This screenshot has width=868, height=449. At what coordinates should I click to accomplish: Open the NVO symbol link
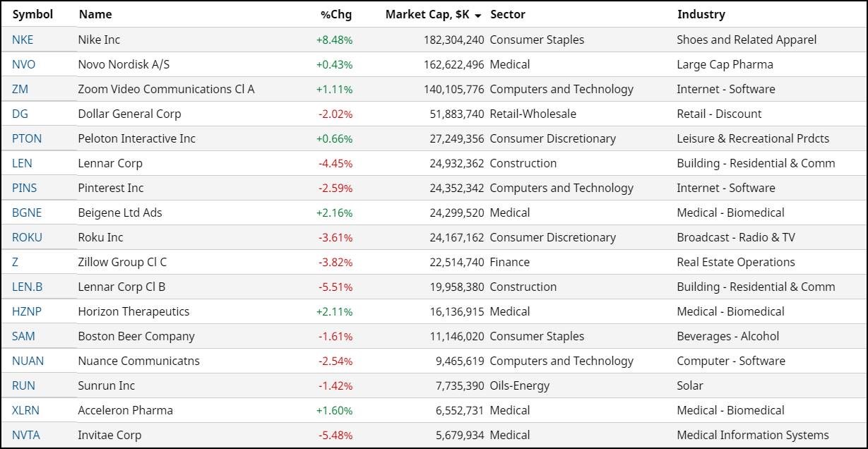[x=23, y=64]
